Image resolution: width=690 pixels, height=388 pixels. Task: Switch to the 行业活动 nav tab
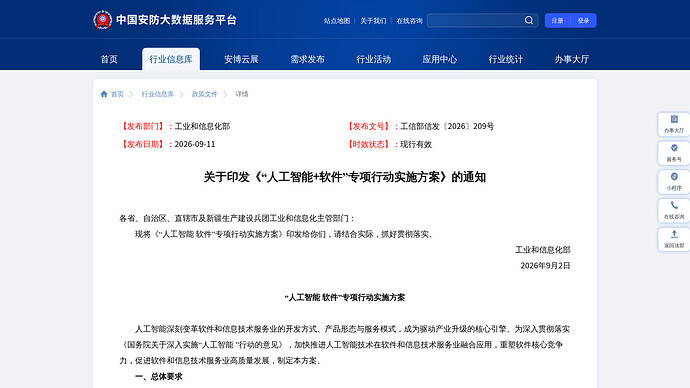point(374,59)
